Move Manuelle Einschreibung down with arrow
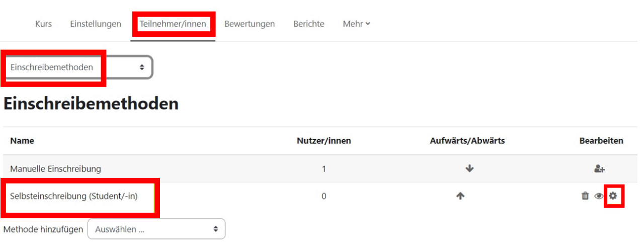Viewport: 644px width, 244px height. [x=469, y=169]
